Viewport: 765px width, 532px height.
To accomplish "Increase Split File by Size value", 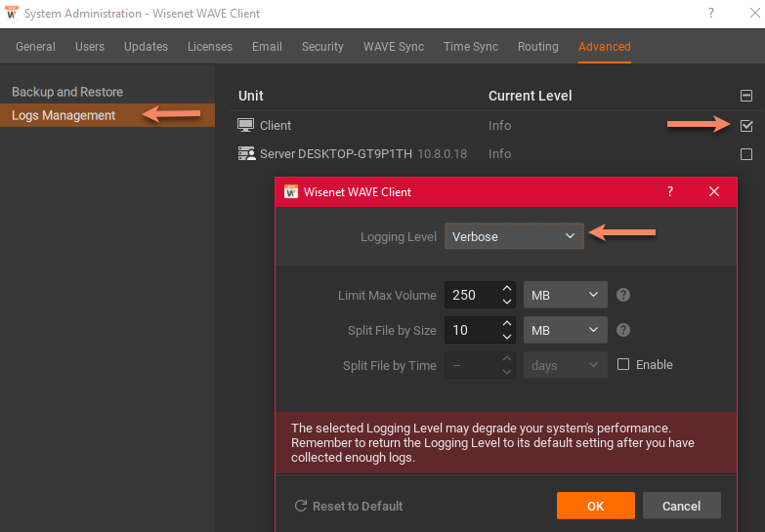I will tap(507, 324).
